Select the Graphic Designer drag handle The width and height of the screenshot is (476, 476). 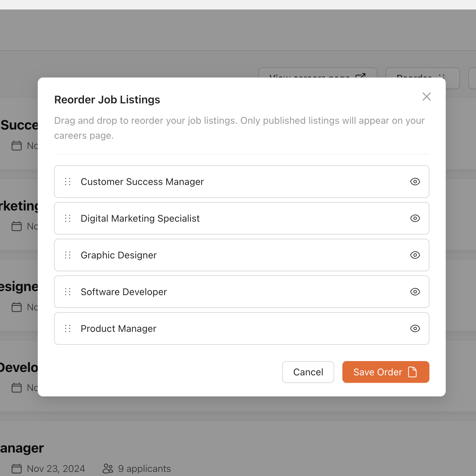pyautogui.click(x=68, y=255)
